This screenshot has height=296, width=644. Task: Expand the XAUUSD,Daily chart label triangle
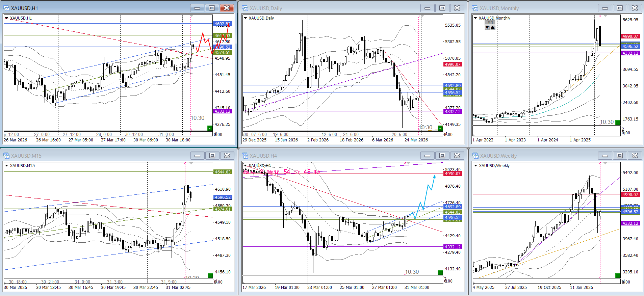click(246, 18)
